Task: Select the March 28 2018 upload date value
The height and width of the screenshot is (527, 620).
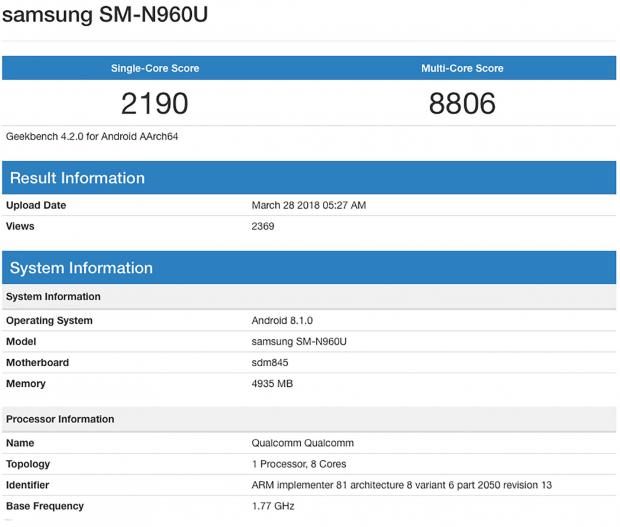Action: [x=309, y=205]
